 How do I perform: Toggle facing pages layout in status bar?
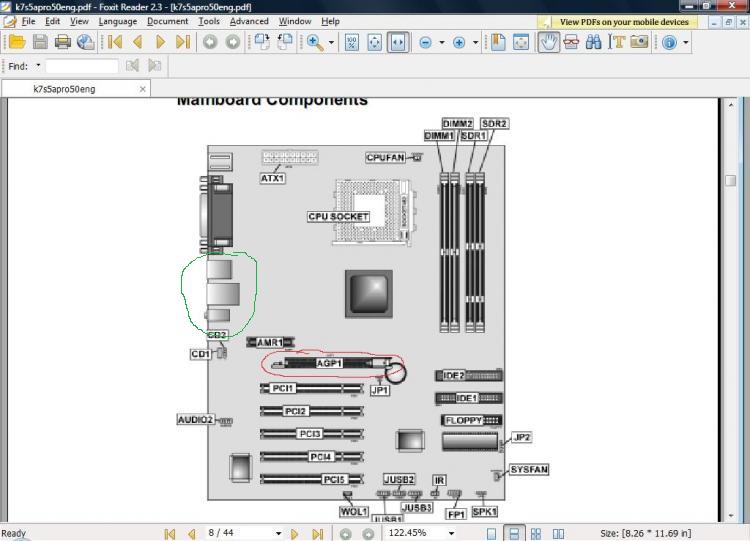558,533
